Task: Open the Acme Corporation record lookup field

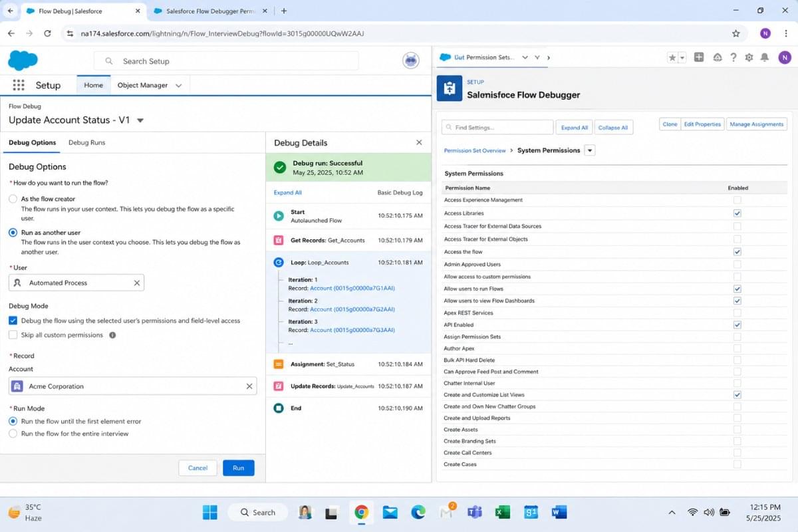Action: (132, 386)
